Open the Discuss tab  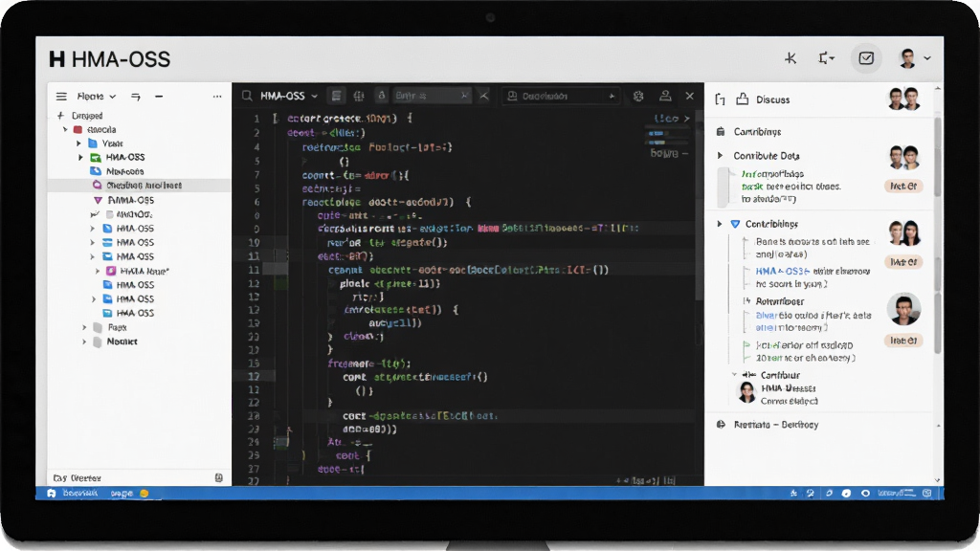(x=772, y=99)
